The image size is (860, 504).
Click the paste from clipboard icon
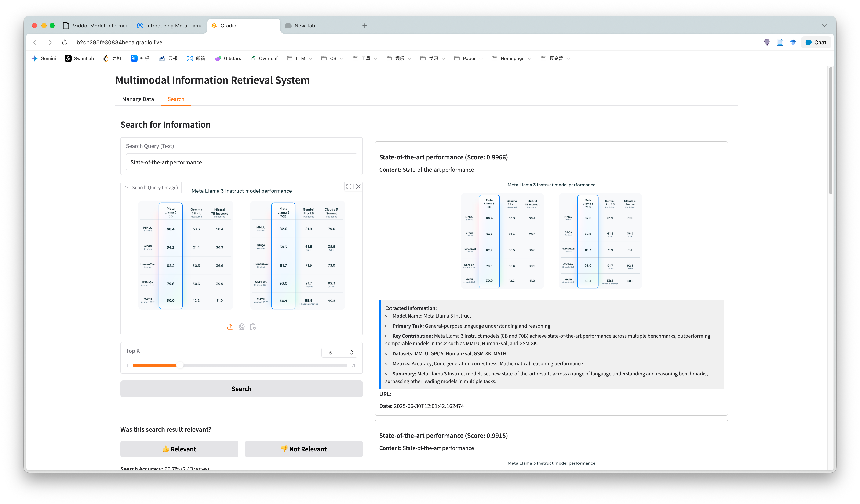coord(253,327)
